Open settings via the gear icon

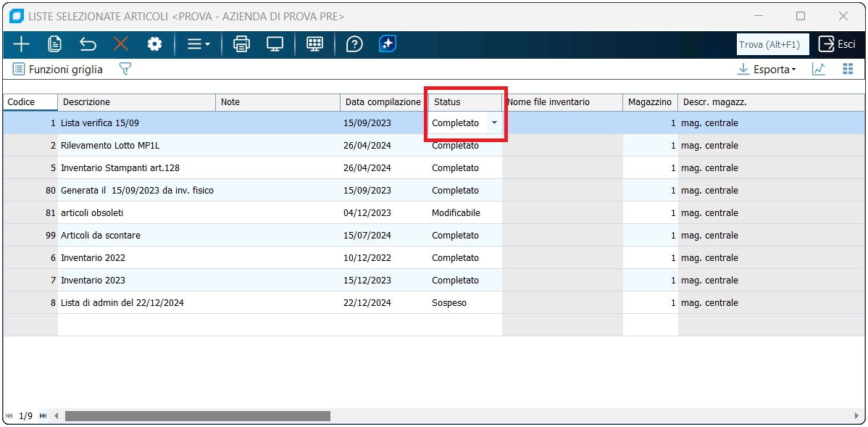click(154, 44)
